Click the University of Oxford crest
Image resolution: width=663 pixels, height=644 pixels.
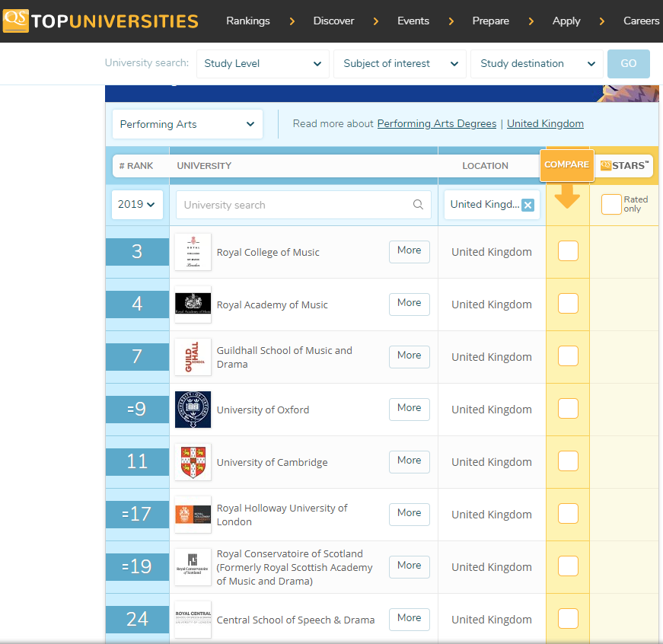193,410
